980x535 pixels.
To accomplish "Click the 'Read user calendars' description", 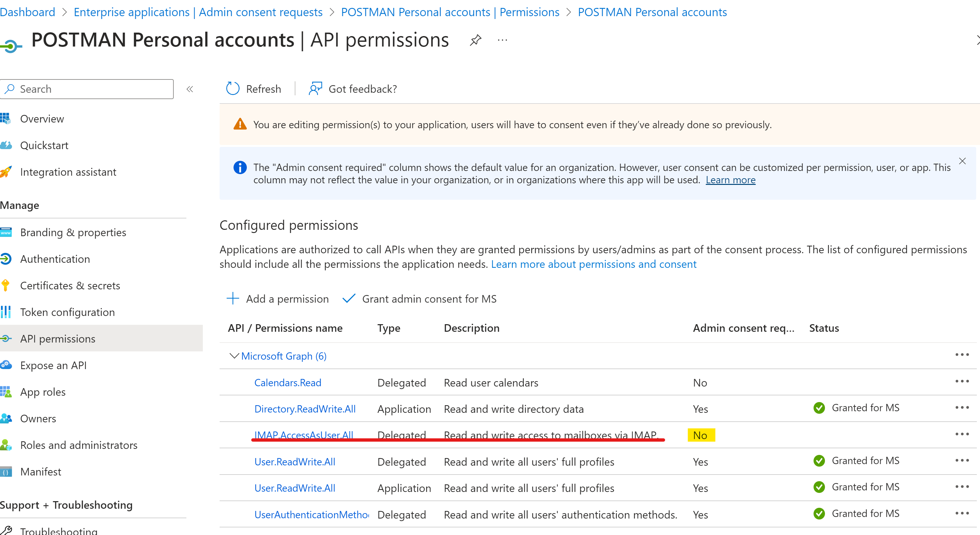I will [x=491, y=383].
